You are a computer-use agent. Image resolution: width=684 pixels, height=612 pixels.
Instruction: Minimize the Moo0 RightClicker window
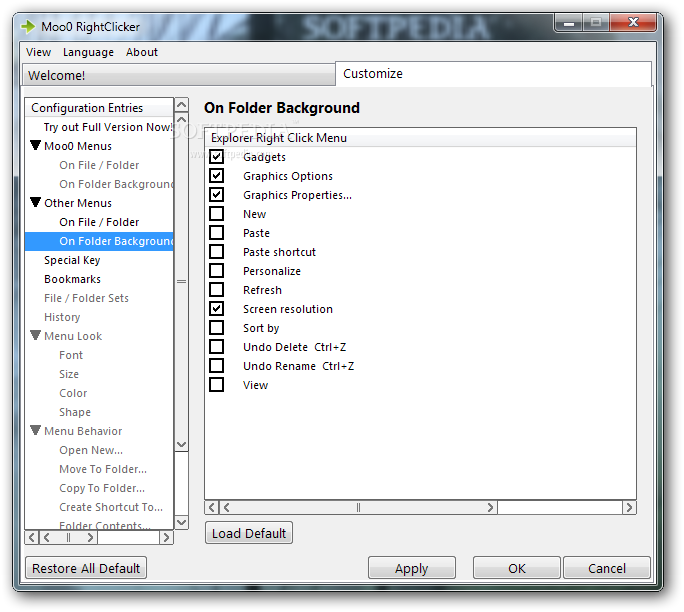(x=568, y=23)
